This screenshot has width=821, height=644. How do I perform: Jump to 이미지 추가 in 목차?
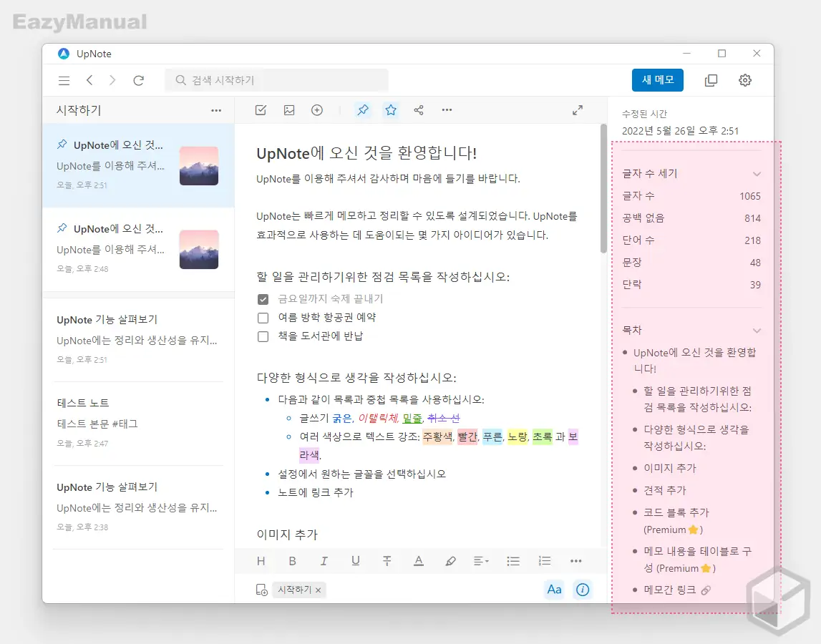click(x=670, y=468)
